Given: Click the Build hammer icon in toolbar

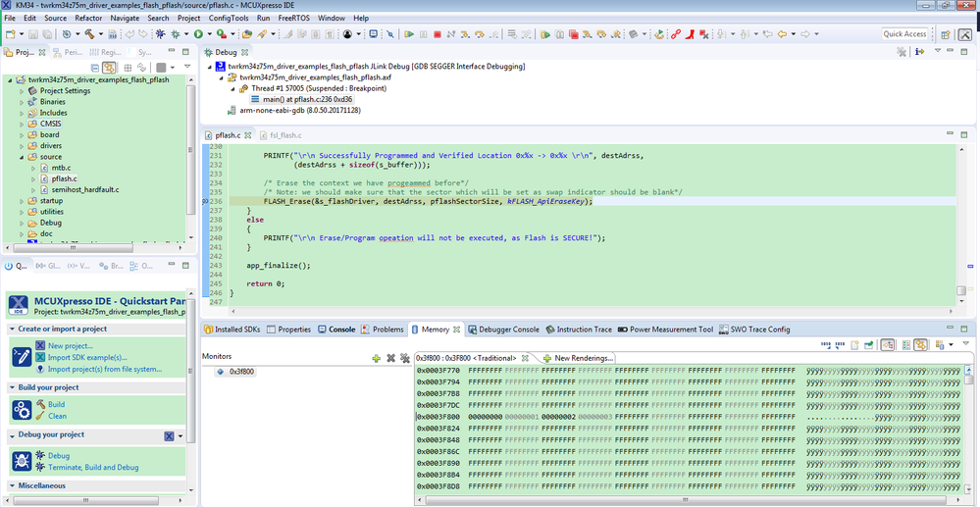Looking at the screenshot, I should pyautogui.click(x=89, y=33).
